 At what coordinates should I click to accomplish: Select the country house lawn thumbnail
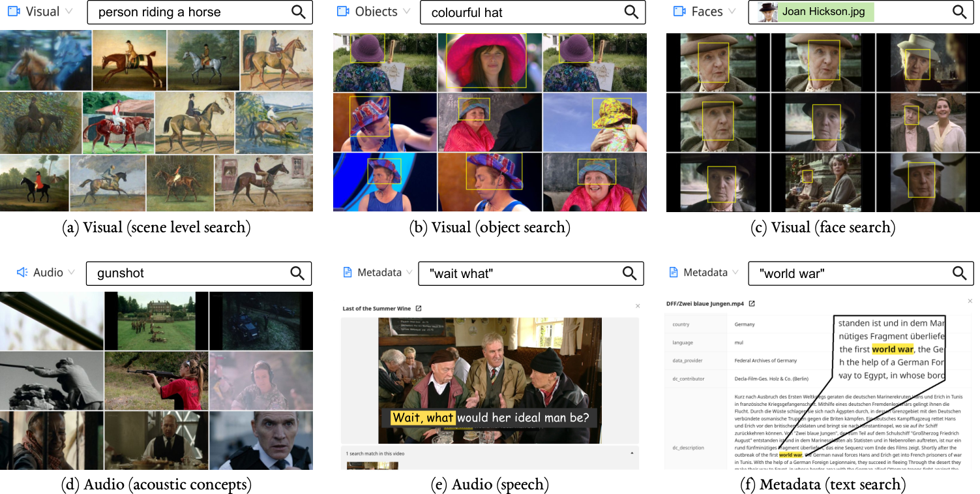[x=156, y=321]
